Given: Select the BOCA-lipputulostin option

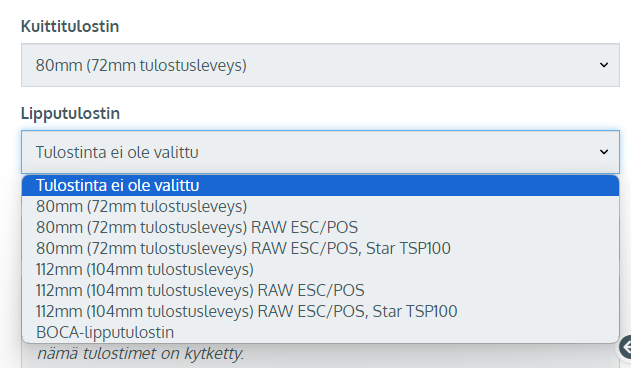Looking at the screenshot, I should tap(320, 332).
